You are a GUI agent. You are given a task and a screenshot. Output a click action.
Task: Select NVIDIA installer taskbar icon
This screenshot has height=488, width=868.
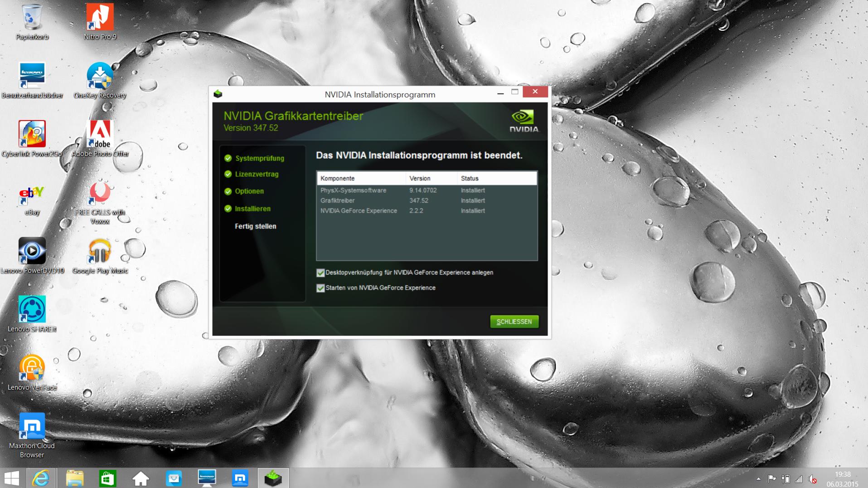coord(273,478)
